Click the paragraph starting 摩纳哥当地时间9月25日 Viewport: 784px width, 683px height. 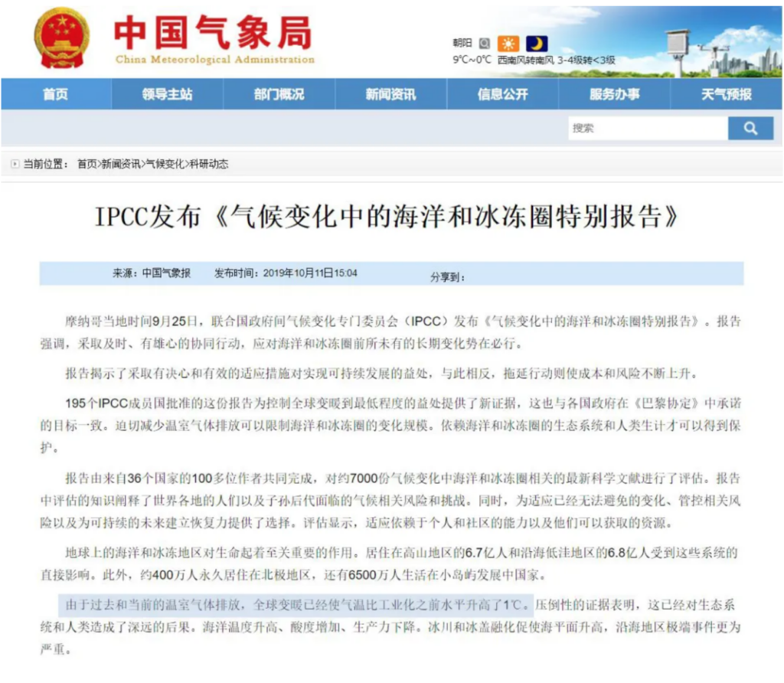click(390, 332)
